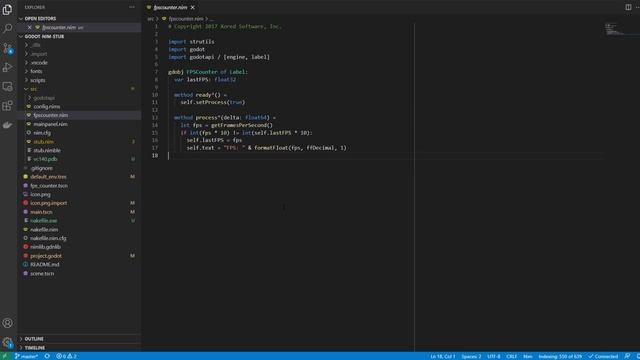Click the feedback icon in status bar
Image resolution: width=640 pixels, height=360 pixels.
627,356
